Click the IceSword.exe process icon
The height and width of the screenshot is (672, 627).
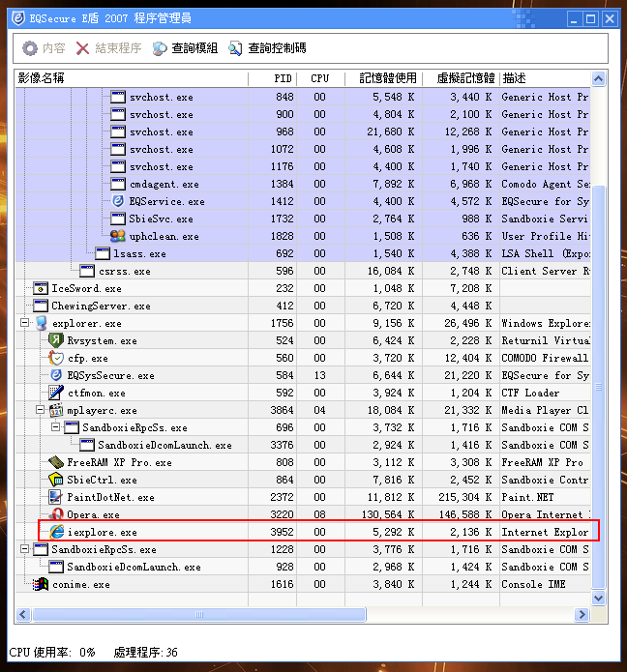(x=41, y=288)
